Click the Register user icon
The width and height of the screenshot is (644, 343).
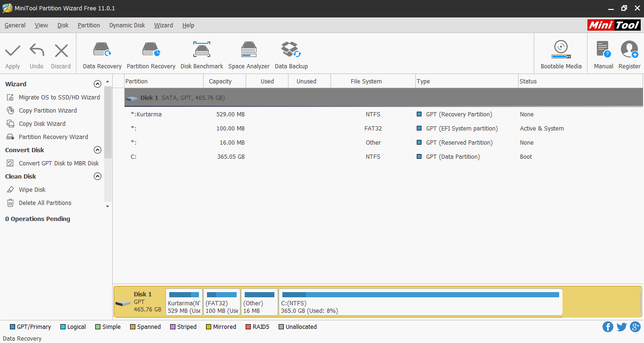[x=629, y=49]
